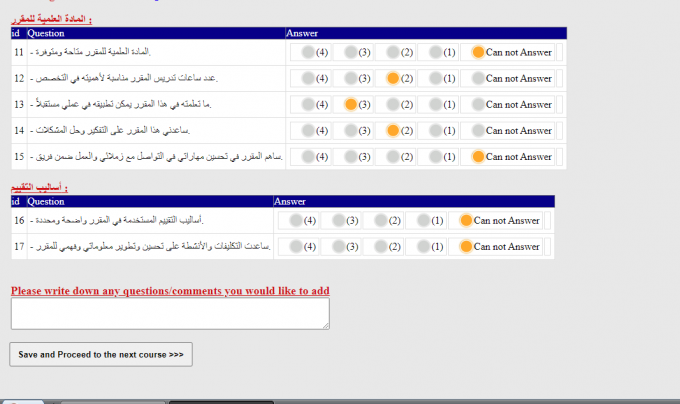Click the red Arabic heading above question 16
Screen dimensions: 680x404
[x=39, y=187]
